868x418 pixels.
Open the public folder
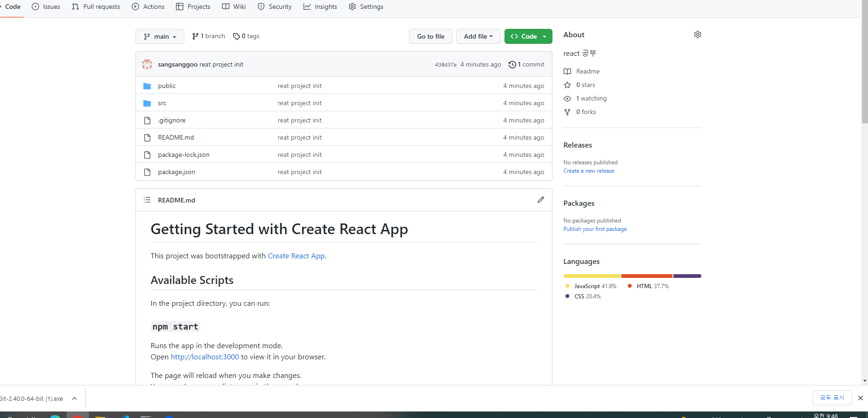coord(167,86)
